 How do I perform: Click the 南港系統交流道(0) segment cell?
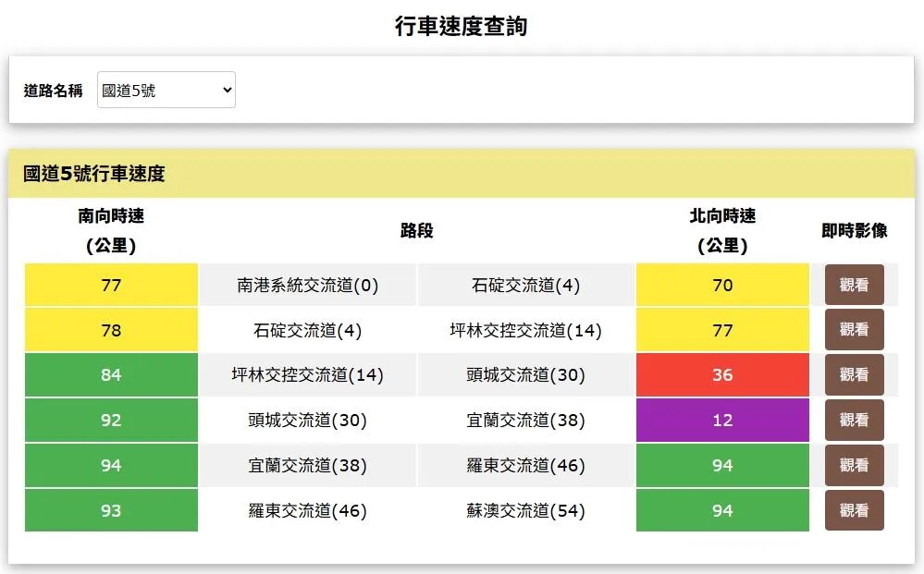[x=308, y=285]
